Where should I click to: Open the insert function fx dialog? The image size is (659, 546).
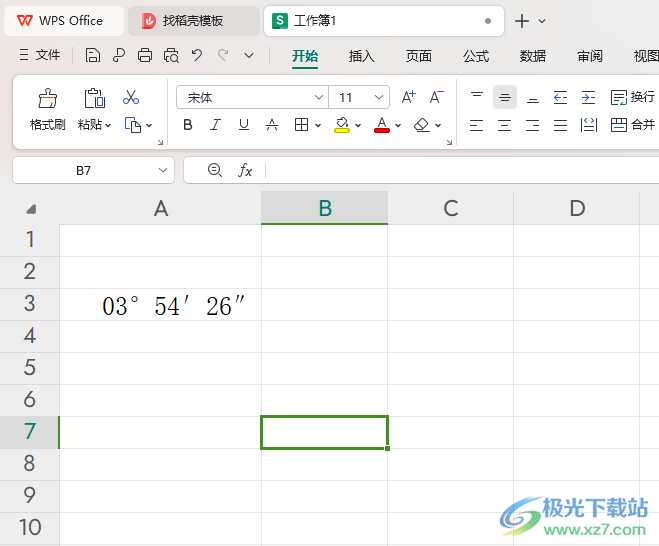click(x=245, y=170)
